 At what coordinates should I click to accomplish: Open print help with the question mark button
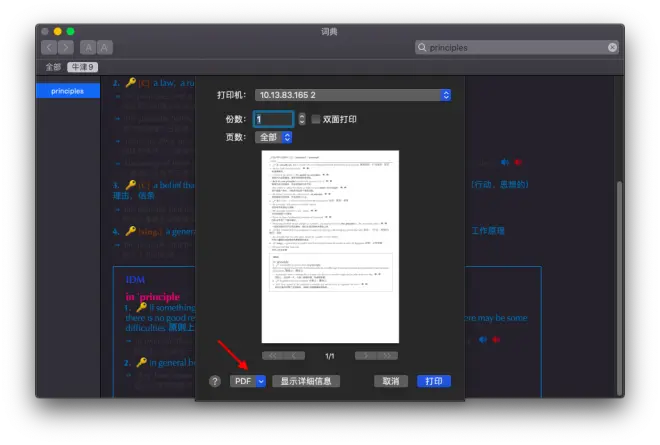click(x=215, y=381)
